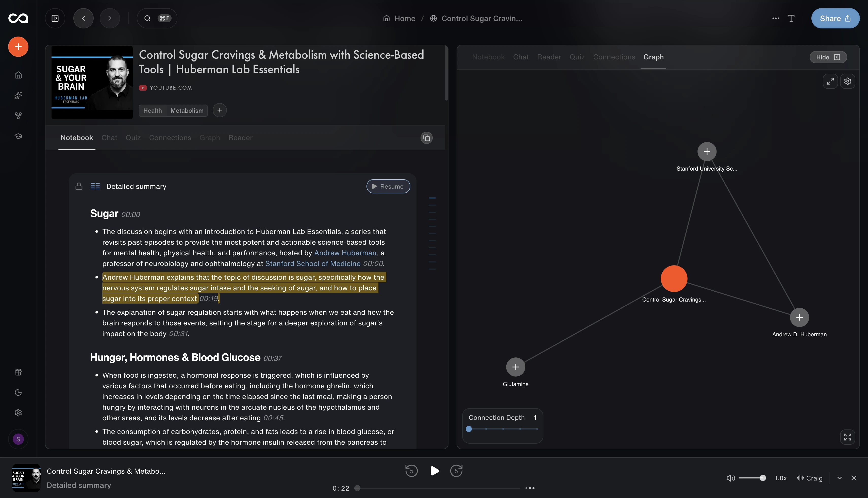
Task: Expand the Glutamine node
Action: (515, 367)
